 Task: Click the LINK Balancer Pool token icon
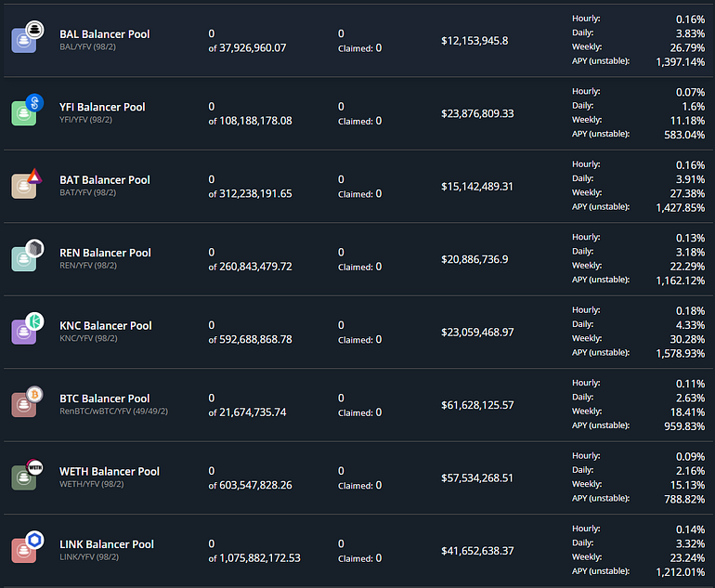(27, 547)
